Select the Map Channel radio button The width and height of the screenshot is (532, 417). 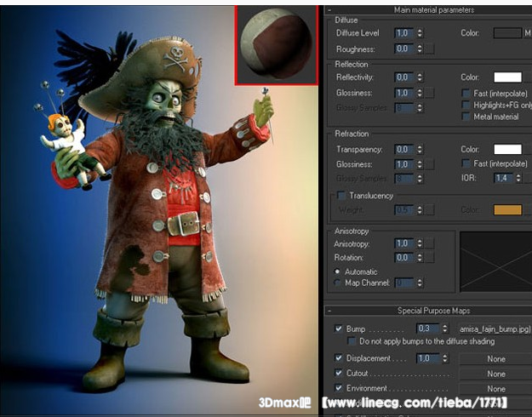[x=337, y=283]
